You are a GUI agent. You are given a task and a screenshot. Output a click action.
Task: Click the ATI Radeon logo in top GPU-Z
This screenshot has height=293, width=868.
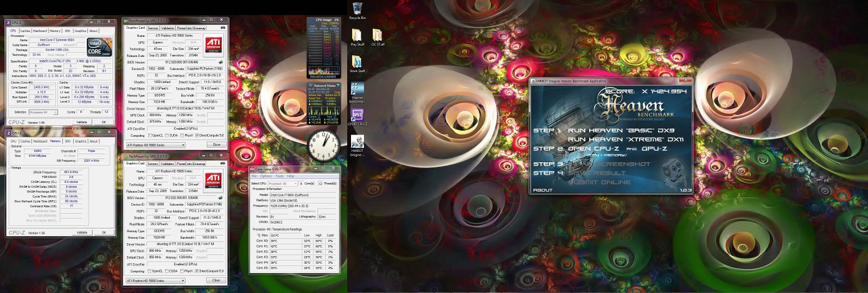pos(213,44)
